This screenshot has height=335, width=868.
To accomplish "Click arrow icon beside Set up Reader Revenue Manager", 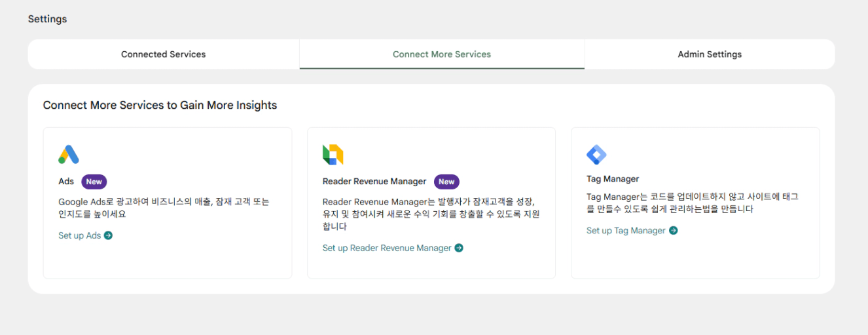I will pos(459,248).
